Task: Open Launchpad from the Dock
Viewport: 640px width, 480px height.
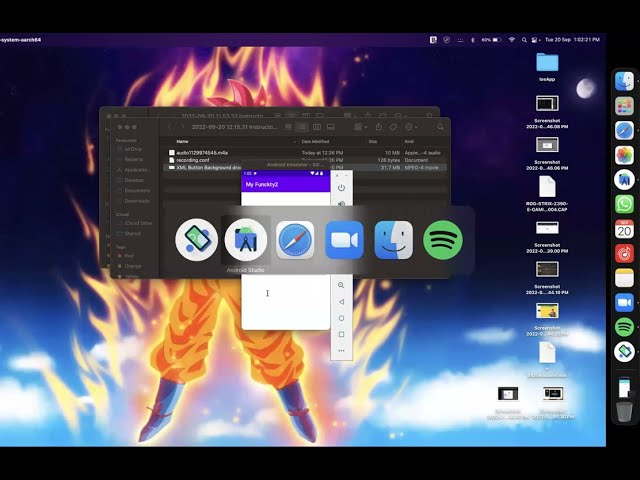Action: click(624, 106)
